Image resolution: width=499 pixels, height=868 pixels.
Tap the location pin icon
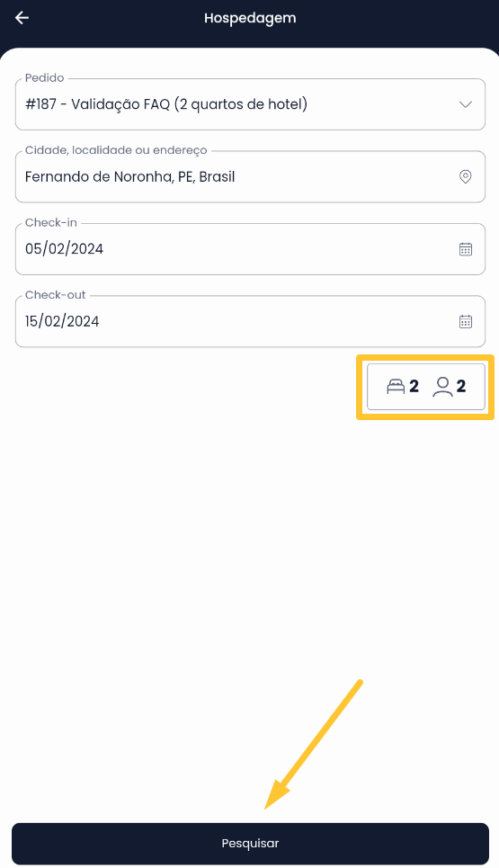(465, 176)
